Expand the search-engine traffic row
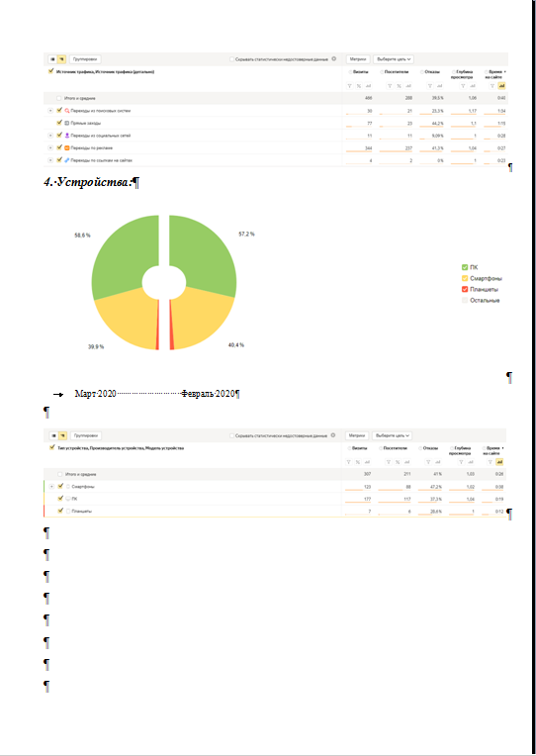This screenshot has height=756, width=536. point(50,111)
